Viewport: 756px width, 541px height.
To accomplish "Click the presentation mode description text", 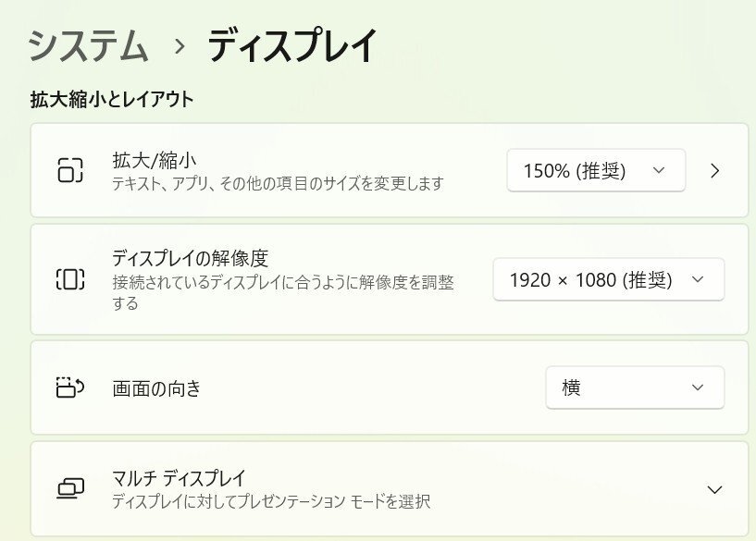I will pyautogui.click(x=271, y=502).
